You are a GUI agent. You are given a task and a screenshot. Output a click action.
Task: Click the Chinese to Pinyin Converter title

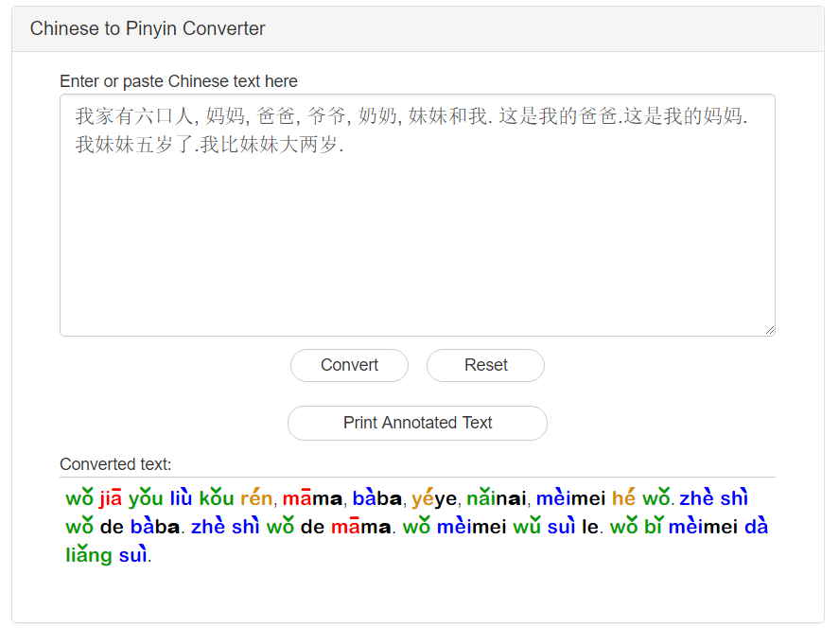(x=148, y=29)
